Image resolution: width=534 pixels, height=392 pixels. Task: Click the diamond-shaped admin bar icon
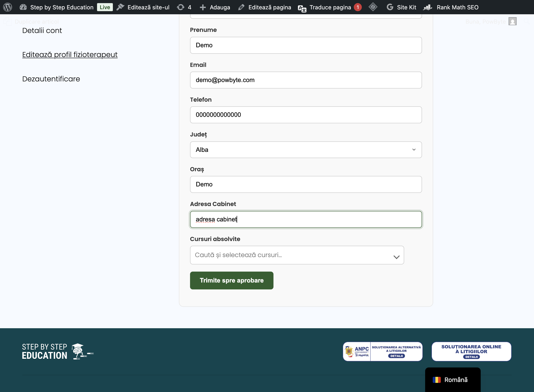tap(373, 7)
